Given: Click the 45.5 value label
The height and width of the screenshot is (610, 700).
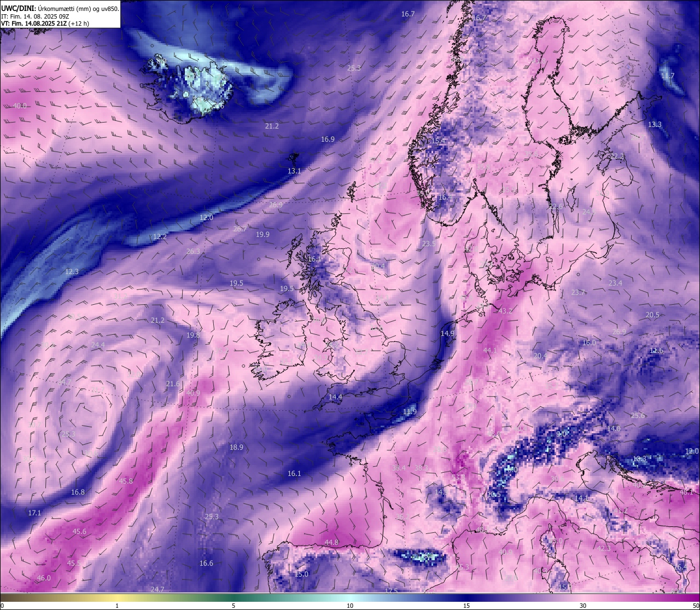Looking at the screenshot, I should [x=74, y=563].
